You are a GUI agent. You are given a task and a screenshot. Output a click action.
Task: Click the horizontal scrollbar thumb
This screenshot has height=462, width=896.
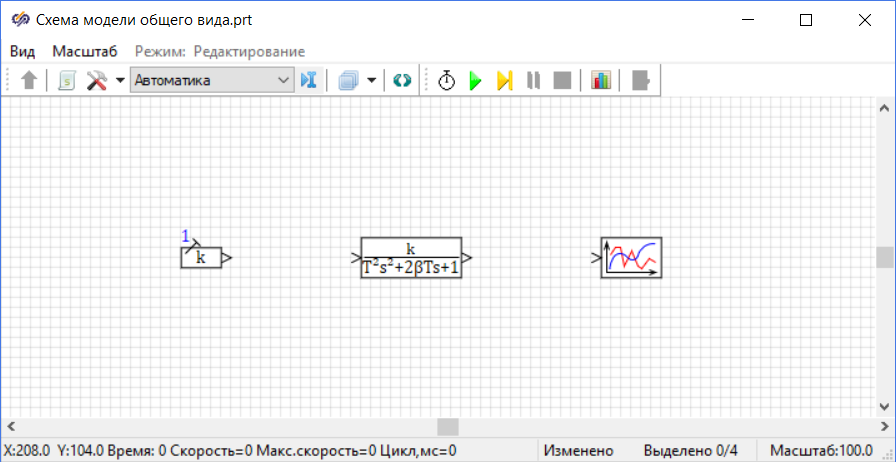coord(447,427)
